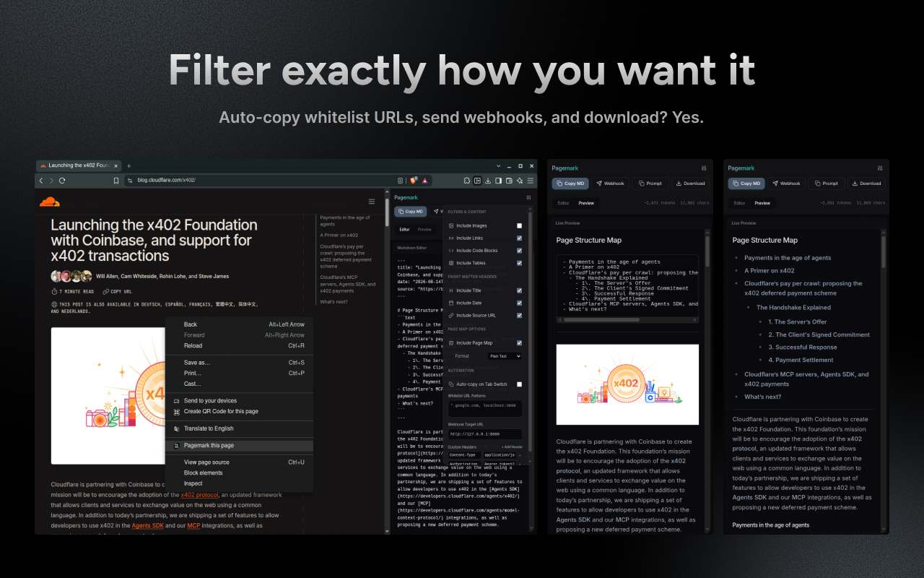Click Download button in middle Pagemark panel

(690, 184)
